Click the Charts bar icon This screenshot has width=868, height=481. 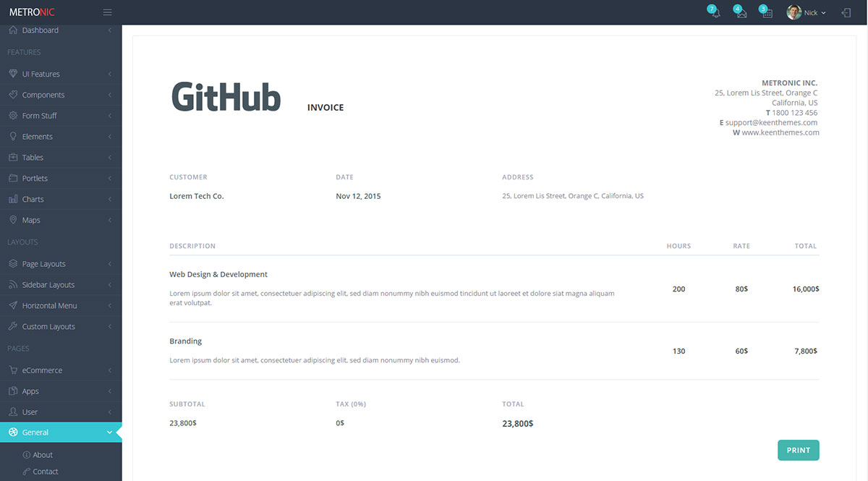click(13, 199)
